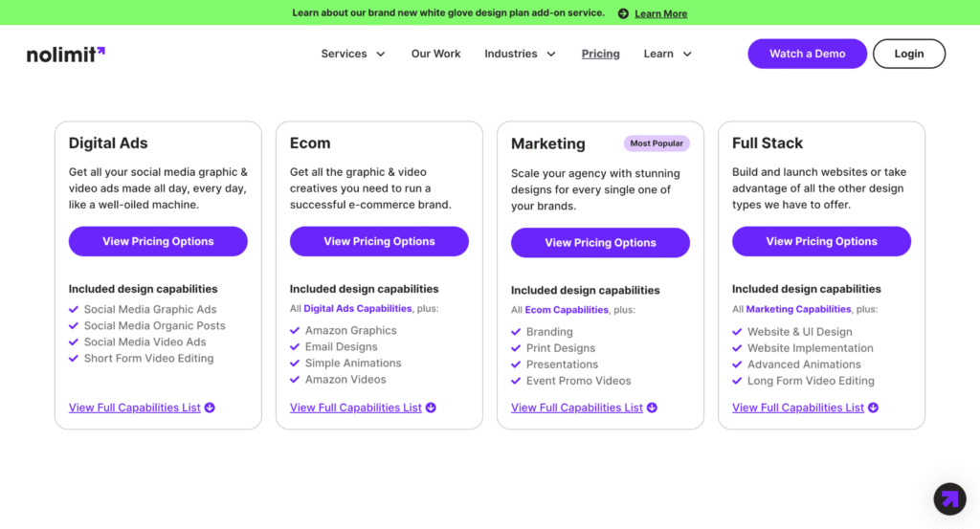Click the Most Popular badge

(657, 143)
